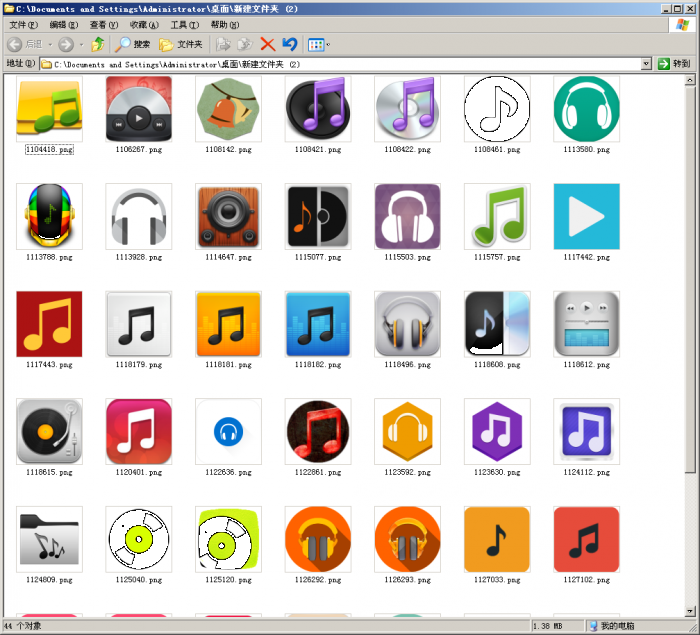Click the folder icon in the title bar
The height and width of the screenshot is (635, 700).
9,8
